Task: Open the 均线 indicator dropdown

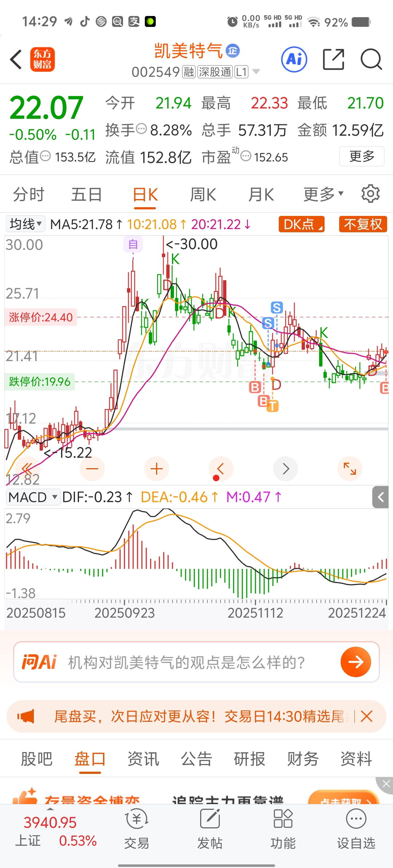Action: point(25,224)
